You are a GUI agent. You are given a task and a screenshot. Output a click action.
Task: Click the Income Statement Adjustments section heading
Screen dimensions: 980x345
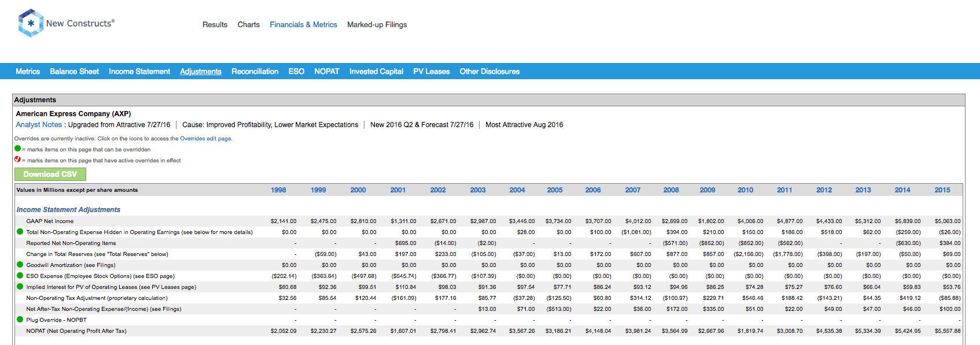(68, 210)
